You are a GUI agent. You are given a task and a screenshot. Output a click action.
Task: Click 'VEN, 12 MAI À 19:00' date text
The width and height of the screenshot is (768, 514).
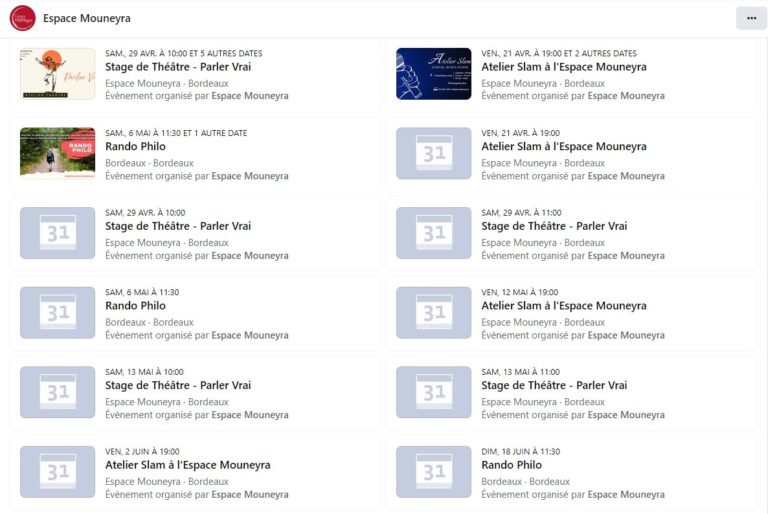tap(520, 293)
